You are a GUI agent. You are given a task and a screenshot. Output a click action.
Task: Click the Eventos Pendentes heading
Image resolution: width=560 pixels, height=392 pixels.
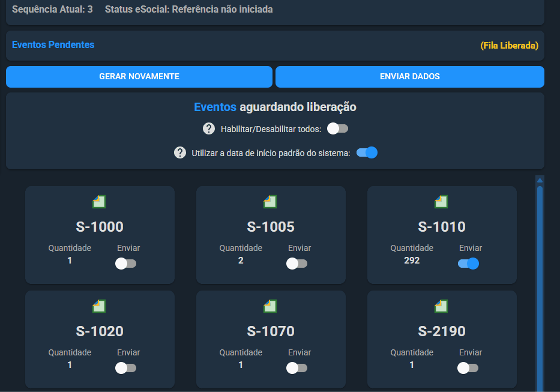pos(53,44)
